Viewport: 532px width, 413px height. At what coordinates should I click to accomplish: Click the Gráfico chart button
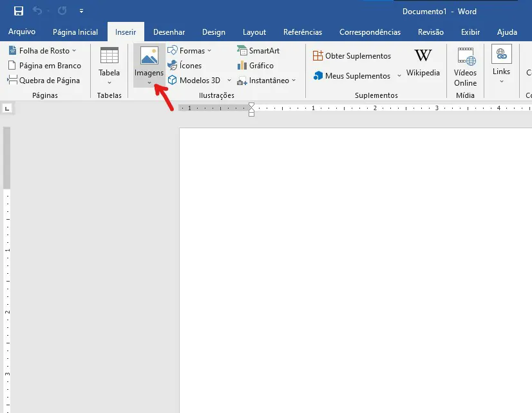256,66
